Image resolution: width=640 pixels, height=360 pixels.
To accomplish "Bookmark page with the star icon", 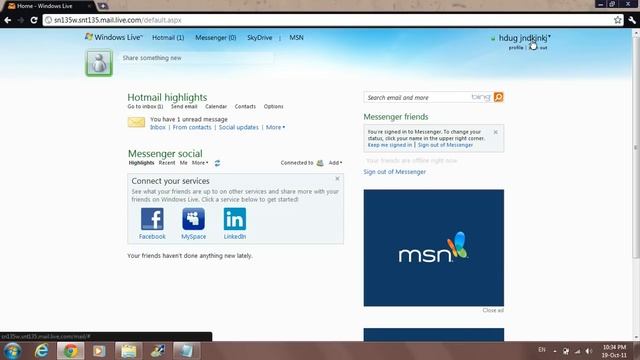I will pos(618,20).
